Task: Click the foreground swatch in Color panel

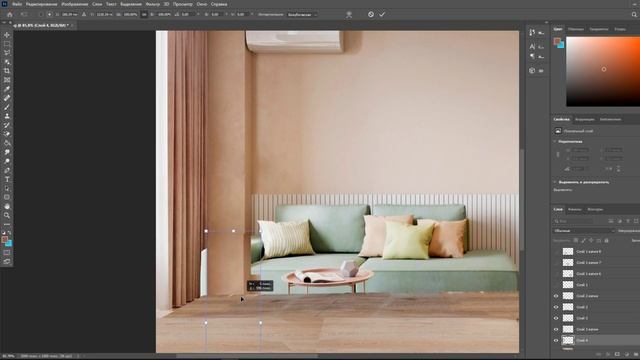Action: point(557,41)
